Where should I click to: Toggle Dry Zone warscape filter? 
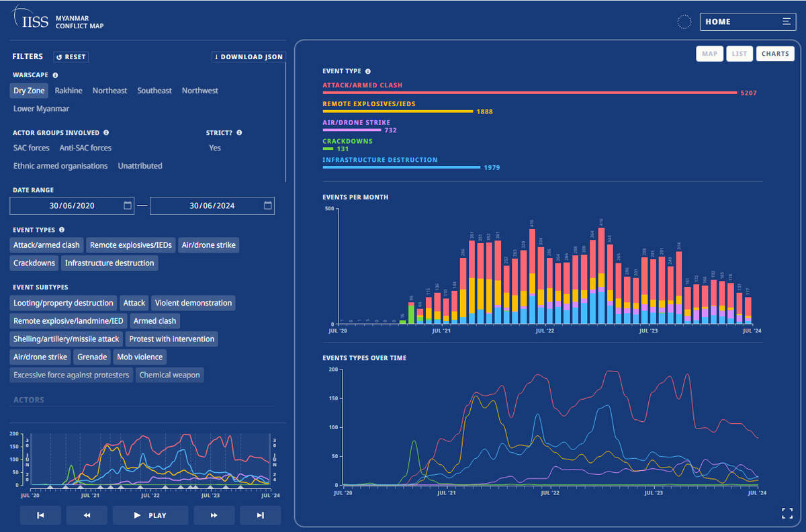29,91
